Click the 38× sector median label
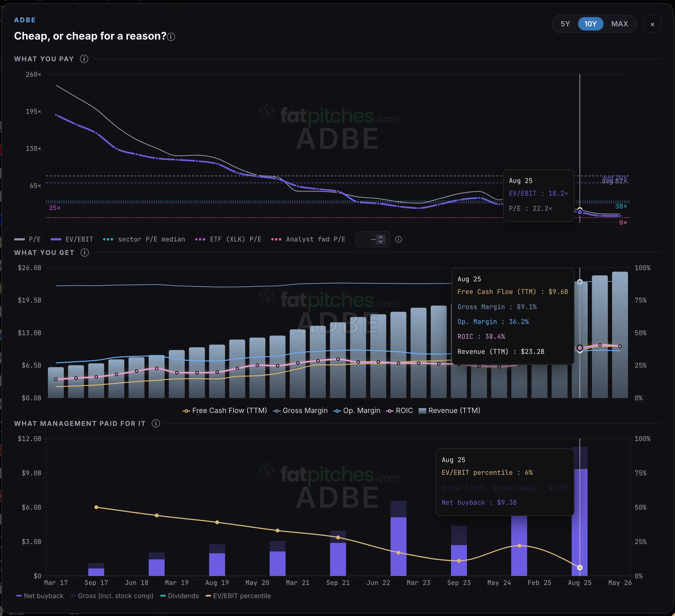The image size is (675, 616). [x=621, y=206]
